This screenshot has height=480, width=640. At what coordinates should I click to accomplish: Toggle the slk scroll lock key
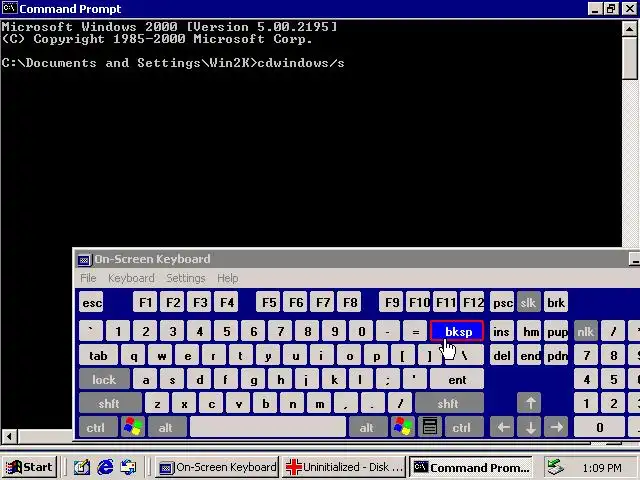[x=529, y=302]
